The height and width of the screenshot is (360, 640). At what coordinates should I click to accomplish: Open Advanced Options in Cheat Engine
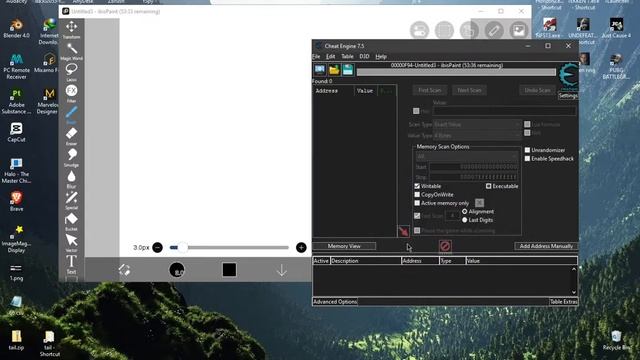click(x=335, y=302)
